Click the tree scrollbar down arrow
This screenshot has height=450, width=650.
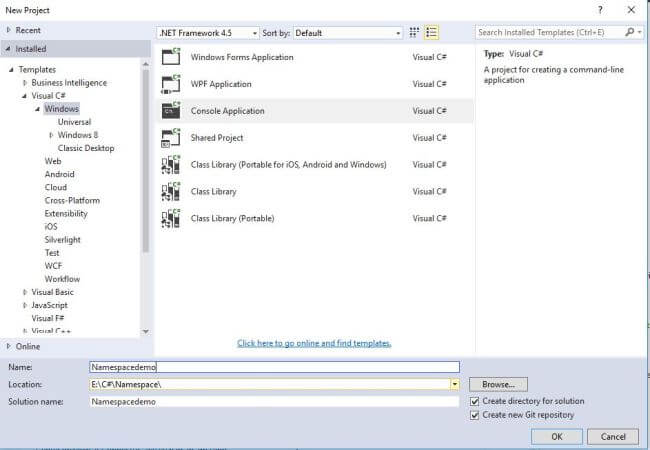pos(146,331)
